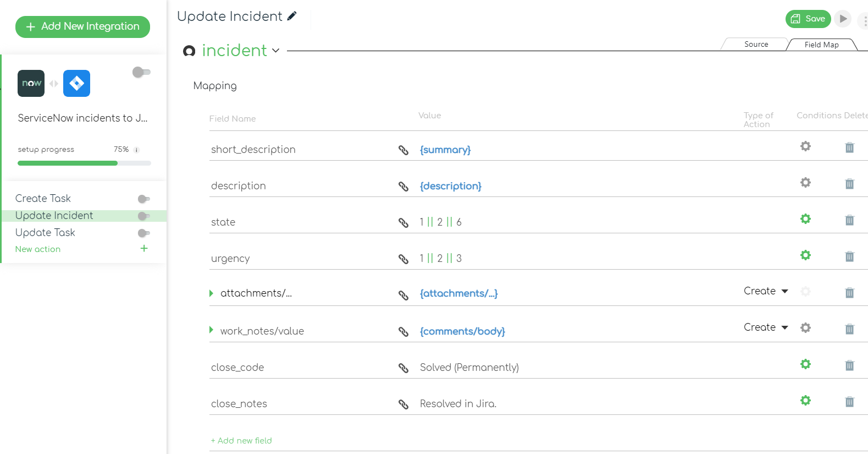Click the setup progress info icon

click(136, 150)
